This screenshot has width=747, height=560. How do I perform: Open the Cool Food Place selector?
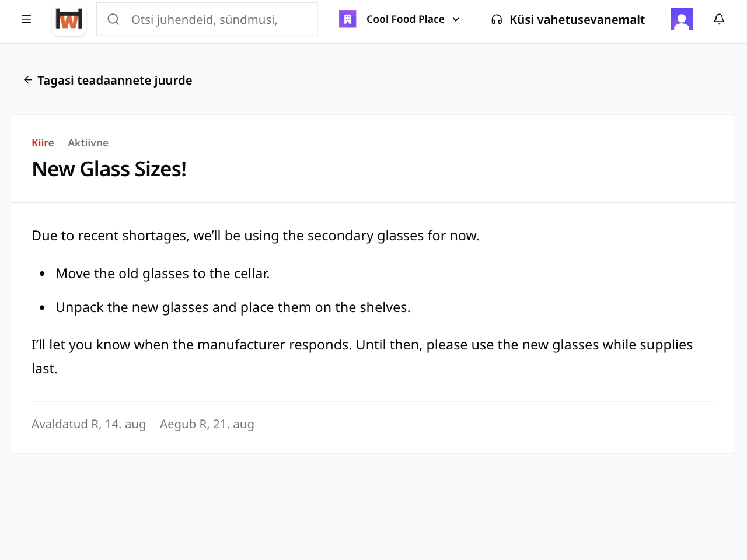click(x=400, y=19)
